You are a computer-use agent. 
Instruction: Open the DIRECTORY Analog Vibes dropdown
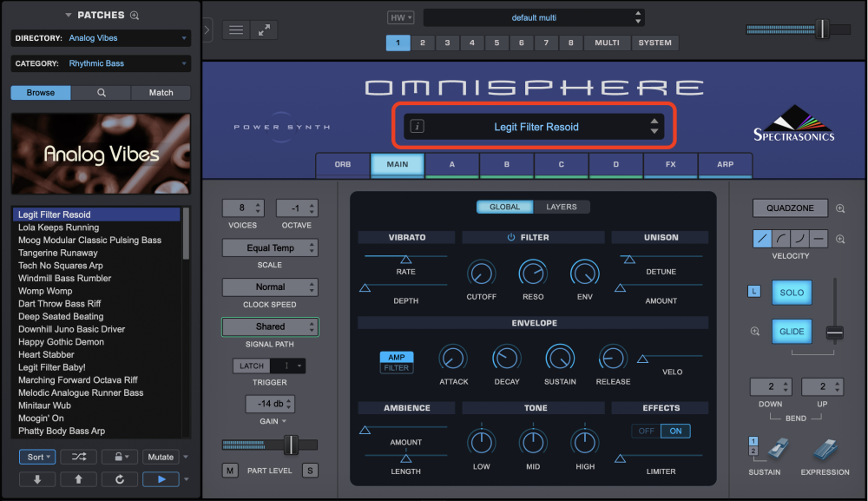click(x=101, y=38)
